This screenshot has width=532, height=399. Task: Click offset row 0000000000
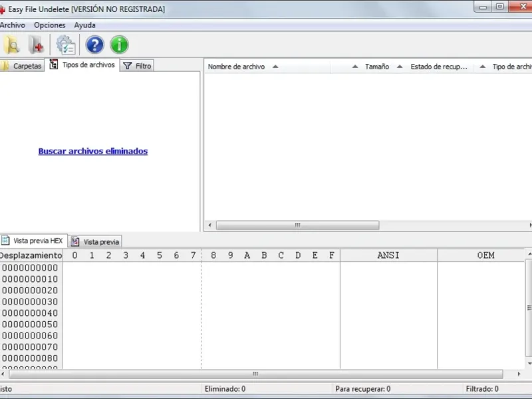(30, 268)
